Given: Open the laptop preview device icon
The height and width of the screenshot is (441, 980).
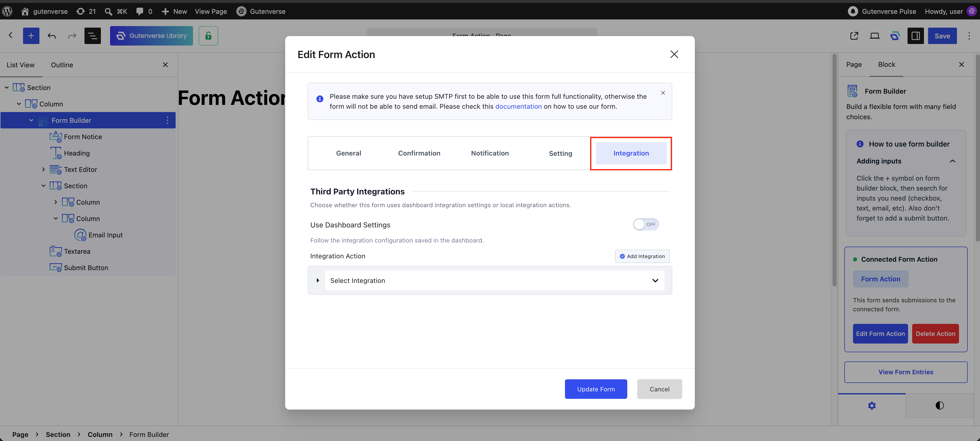Looking at the screenshot, I should [875, 36].
